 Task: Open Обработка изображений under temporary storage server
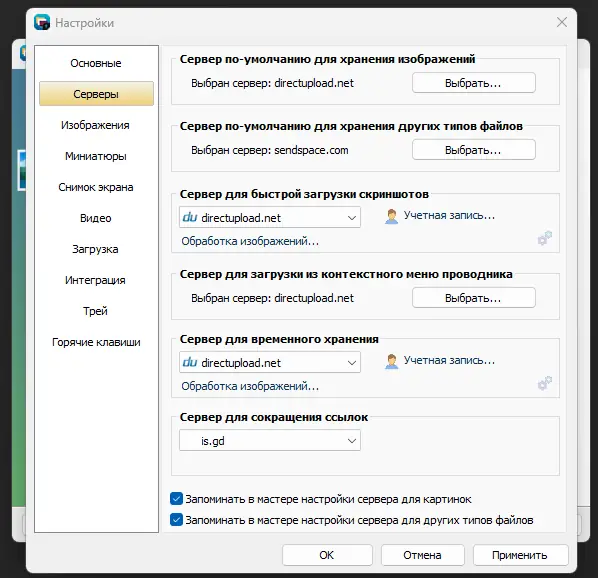click(250, 386)
